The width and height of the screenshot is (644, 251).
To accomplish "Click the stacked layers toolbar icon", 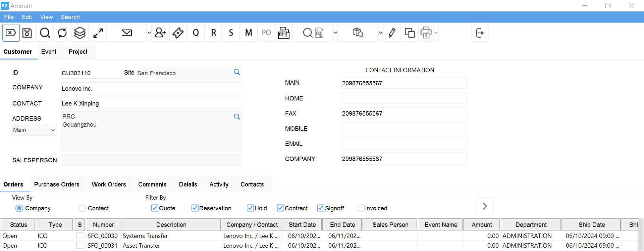I will click(80, 33).
